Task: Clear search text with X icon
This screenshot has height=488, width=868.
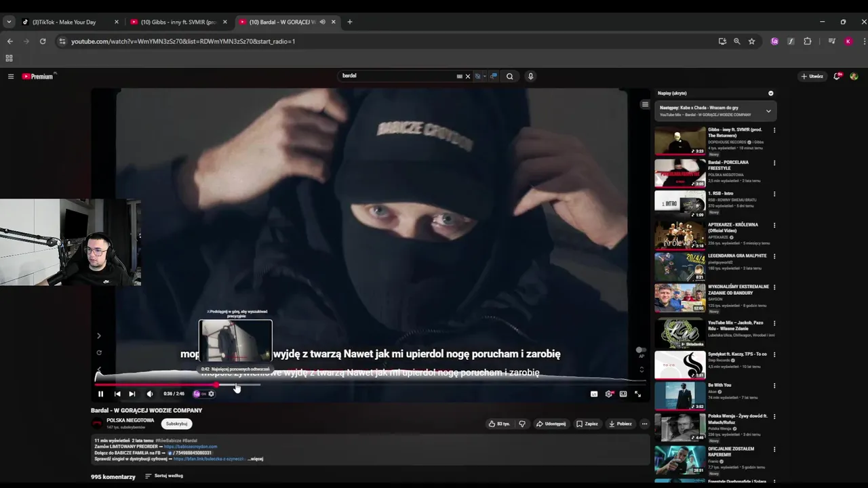Action: tap(467, 77)
